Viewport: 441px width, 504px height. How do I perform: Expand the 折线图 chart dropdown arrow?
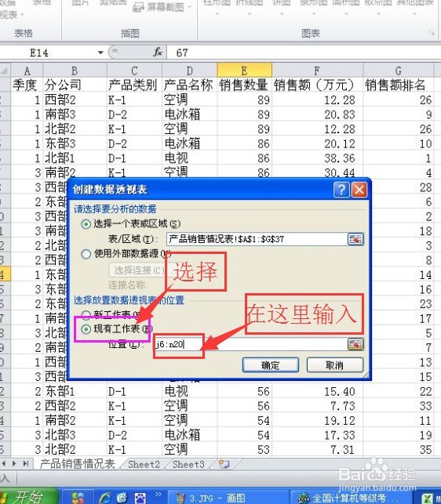click(250, 14)
